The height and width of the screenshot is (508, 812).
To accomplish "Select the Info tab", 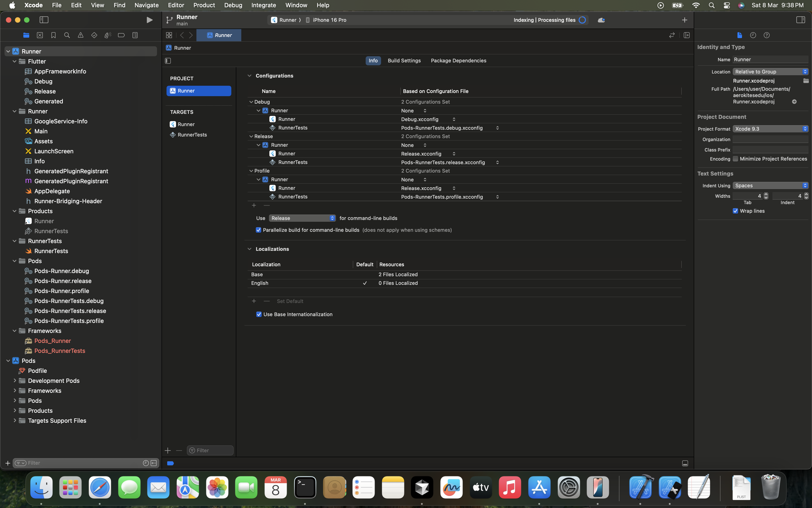I will tap(373, 61).
